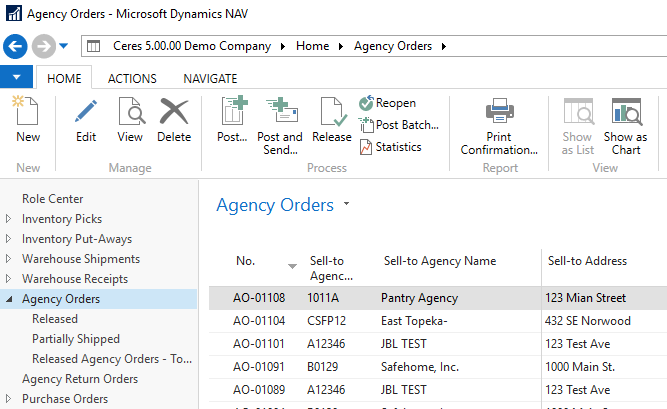Click Sell-to Address column header

[x=587, y=261]
